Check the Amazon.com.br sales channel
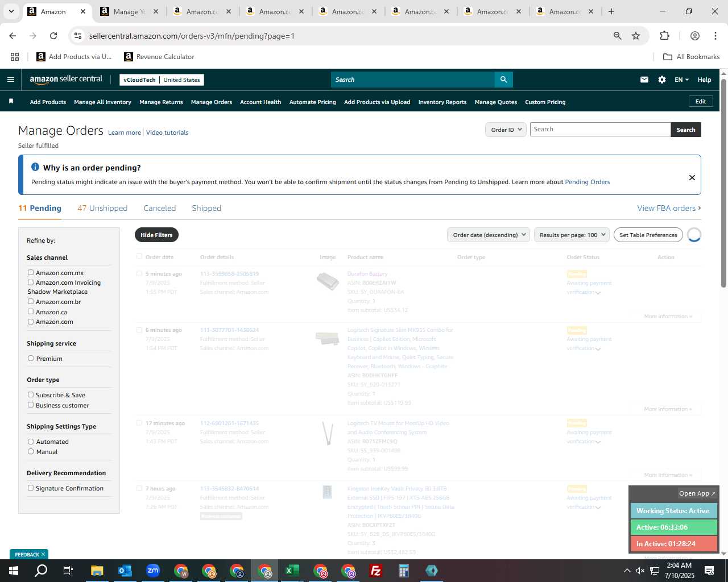 pos(31,301)
